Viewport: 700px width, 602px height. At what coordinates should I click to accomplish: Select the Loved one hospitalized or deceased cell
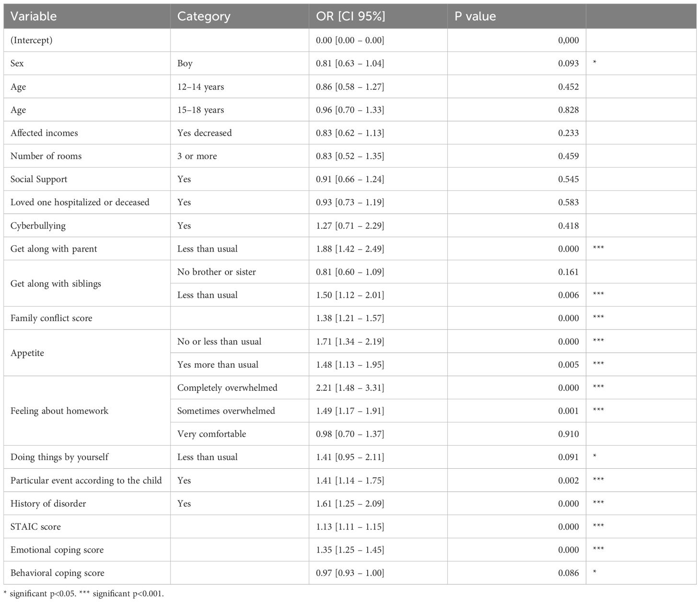coord(80,202)
